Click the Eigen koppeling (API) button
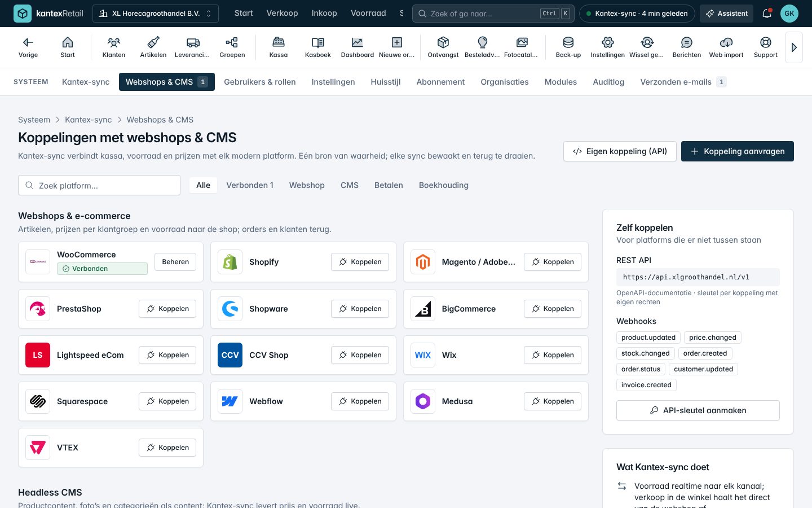This screenshot has width=812, height=508. tap(620, 151)
